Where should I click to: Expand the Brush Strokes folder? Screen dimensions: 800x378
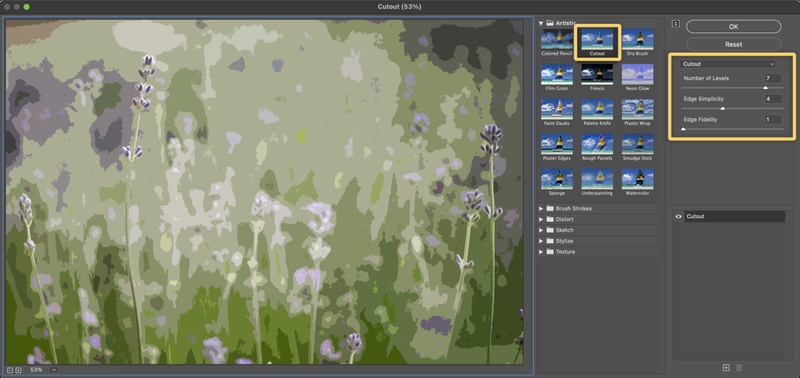(x=541, y=209)
